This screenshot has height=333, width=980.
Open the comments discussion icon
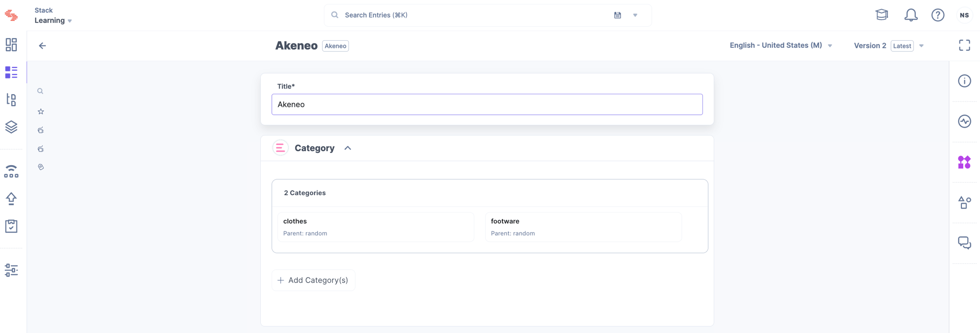point(964,243)
